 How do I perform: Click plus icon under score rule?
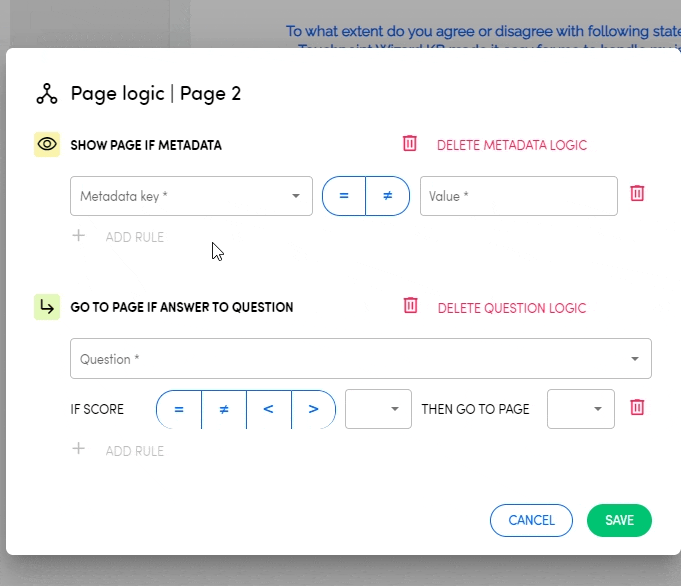(79, 450)
